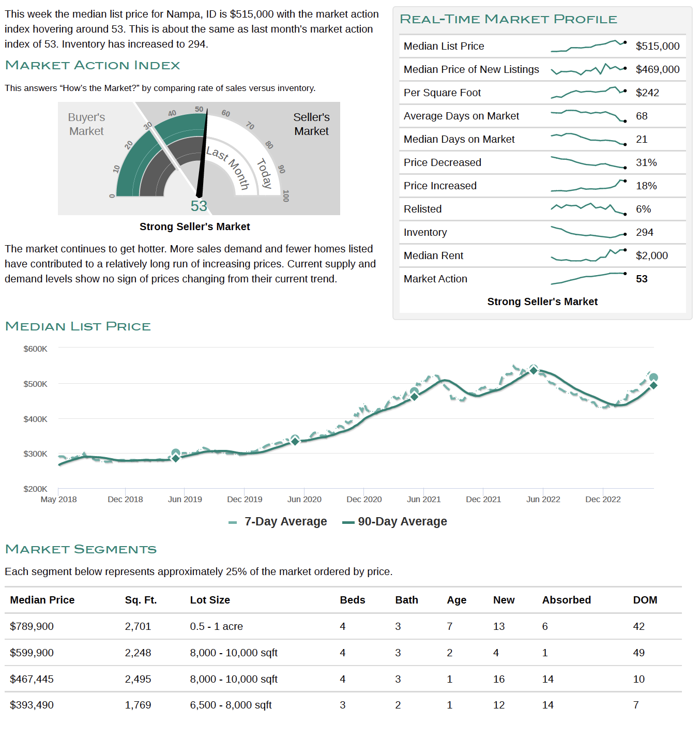Click the Jun 2022 peak chart marker

tap(534, 370)
